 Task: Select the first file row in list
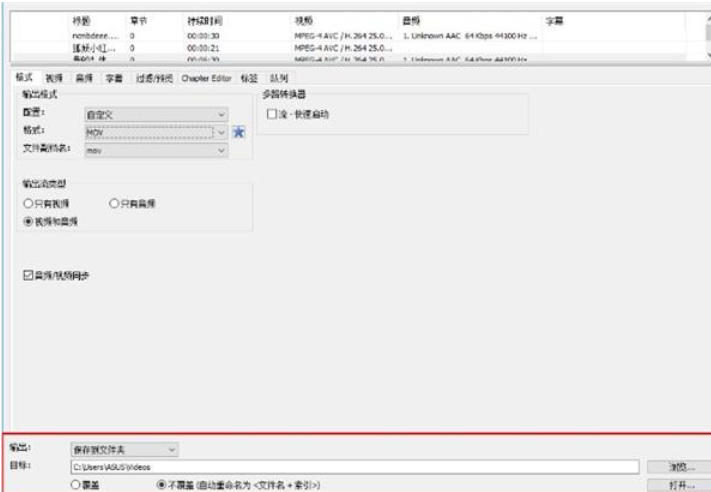coord(300,35)
